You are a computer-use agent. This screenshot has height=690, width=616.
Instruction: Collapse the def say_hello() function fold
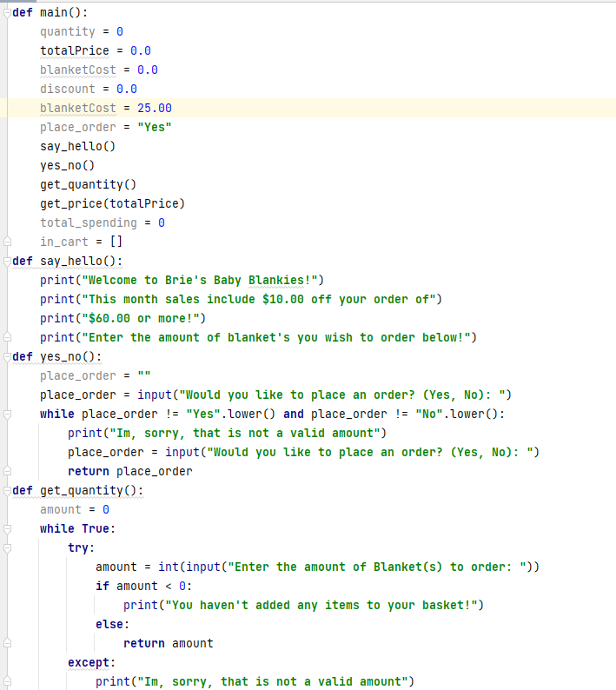pyautogui.click(x=7, y=262)
